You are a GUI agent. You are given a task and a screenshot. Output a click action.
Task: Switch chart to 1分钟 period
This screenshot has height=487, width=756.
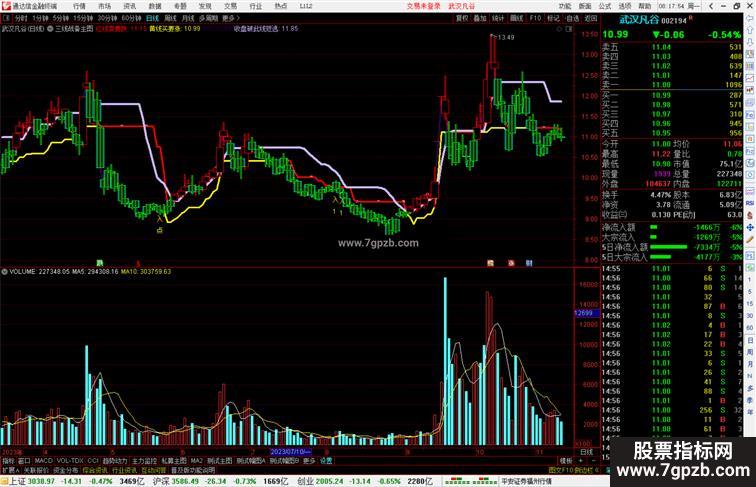coord(40,18)
